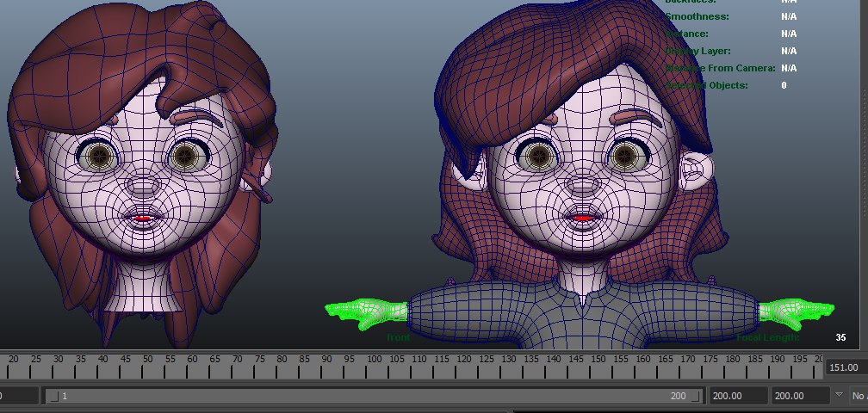Set the timeline to frame 150
The width and height of the screenshot is (868, 413).
coord(598,365)
